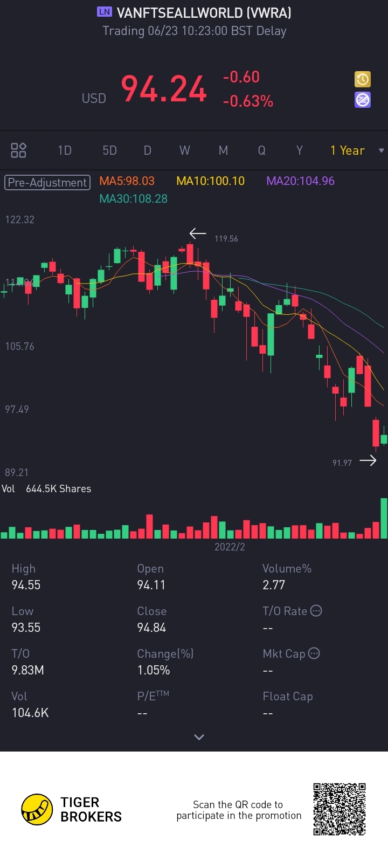Tap the LN exchange badge
The height and width of the screenshot is (868, 388).
point(104,12)
